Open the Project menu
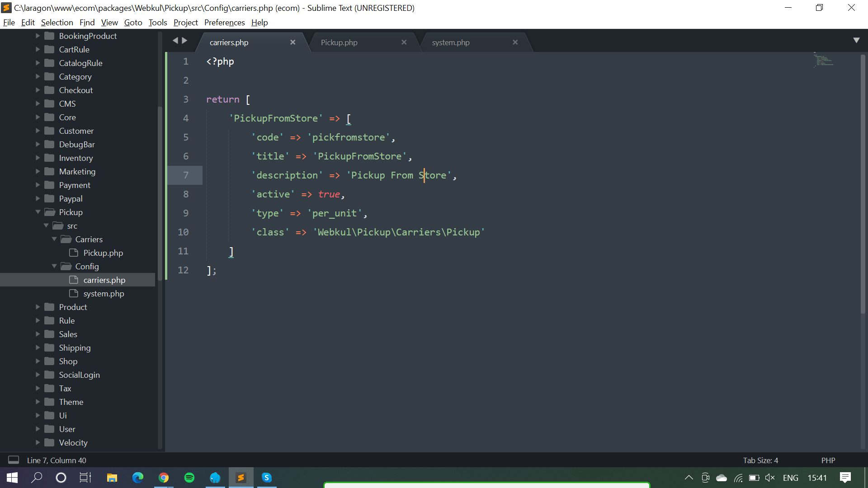This screenshot has height=488, width=868. click(x=185, y=22)
